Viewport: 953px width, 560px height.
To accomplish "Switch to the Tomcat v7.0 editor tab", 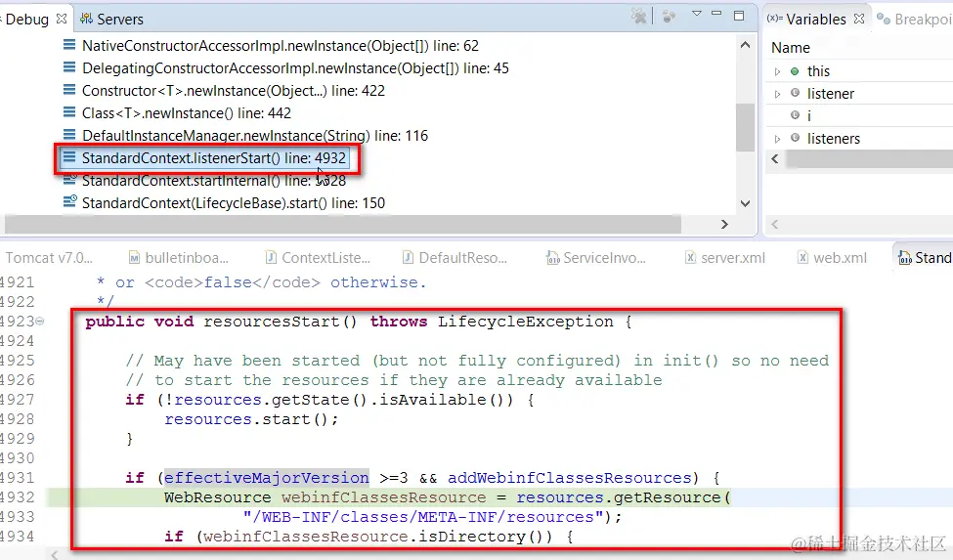I will [48, 258].
